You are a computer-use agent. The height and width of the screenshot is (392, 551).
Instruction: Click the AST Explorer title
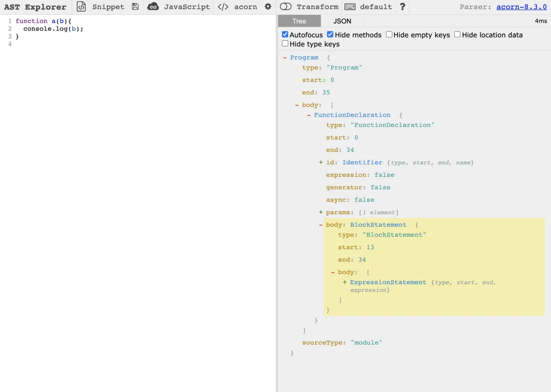(35, 7)
